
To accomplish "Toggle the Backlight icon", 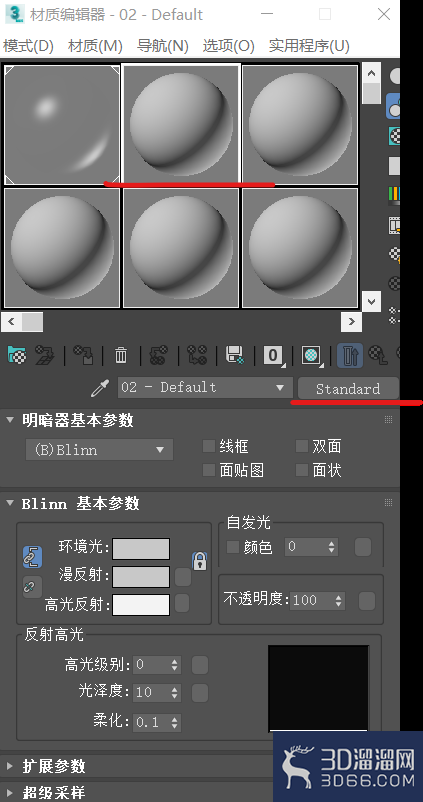I will pos(394,106).
